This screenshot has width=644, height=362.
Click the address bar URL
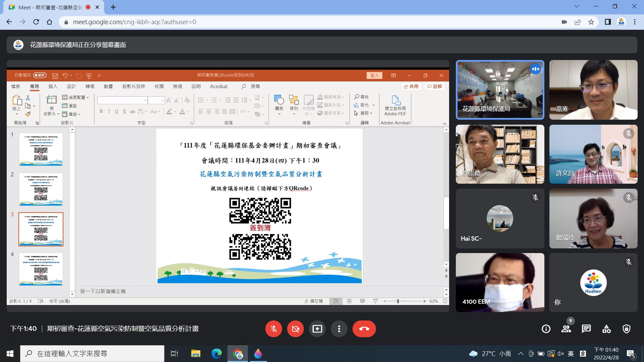pos(134,22)
